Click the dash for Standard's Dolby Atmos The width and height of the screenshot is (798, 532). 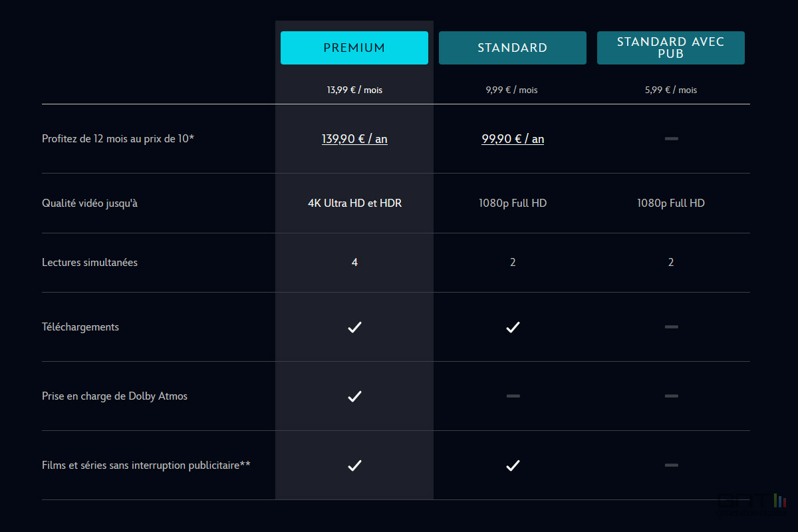click(x=513, y=396)
